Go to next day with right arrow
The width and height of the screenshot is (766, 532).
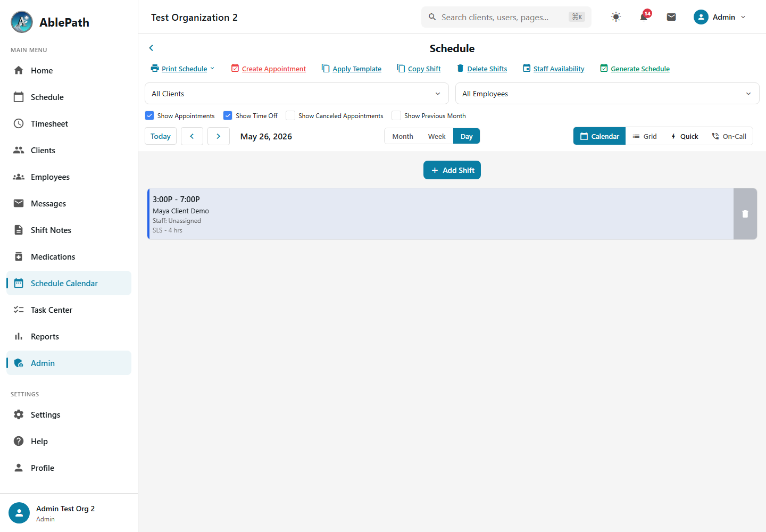point(219,136)
